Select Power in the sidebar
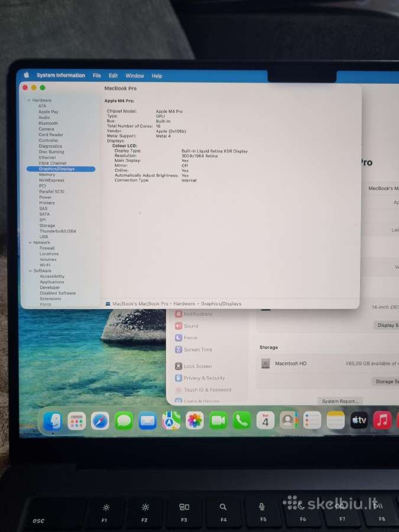399x532 pixels. click(45, 197)
